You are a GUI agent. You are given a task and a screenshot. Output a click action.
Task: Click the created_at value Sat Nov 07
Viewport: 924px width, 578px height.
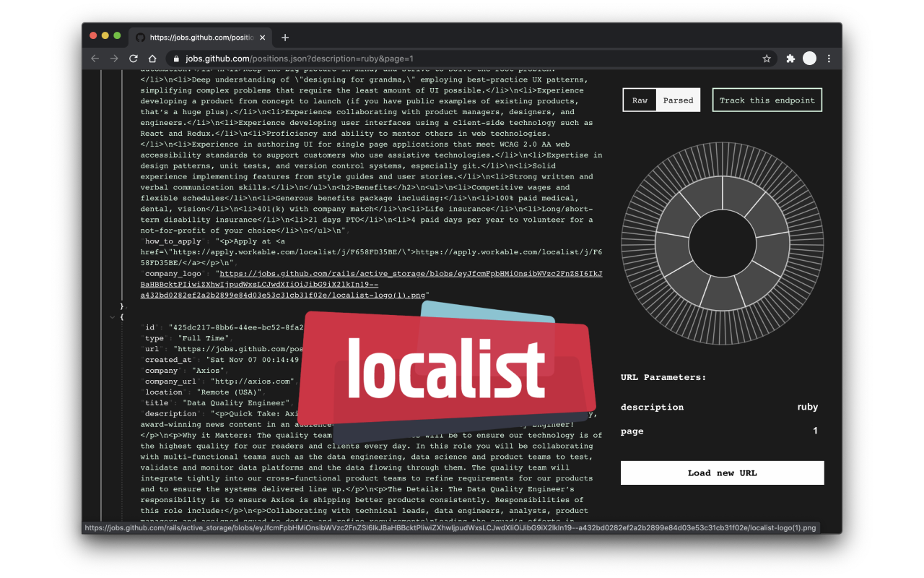pos(254,360)
